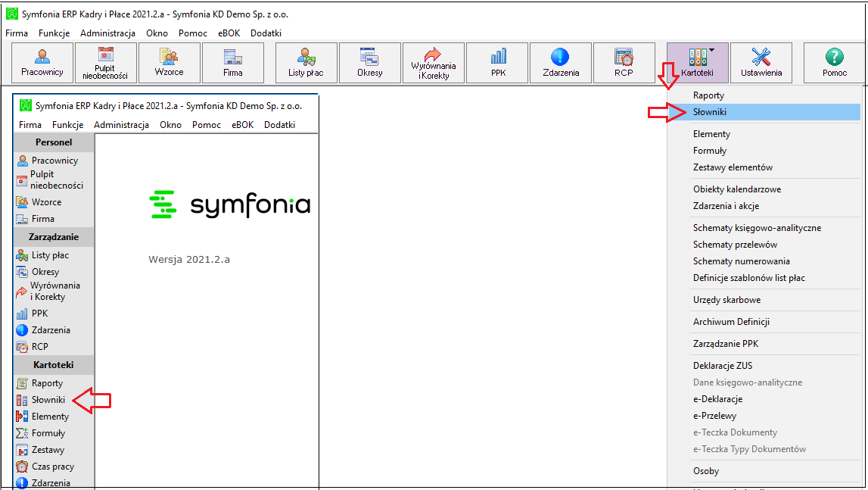The width and height of the screenshot is (868, 490).
Task: Open Zarządzanie PPK menu entry
Action: (x=764, y=344)
